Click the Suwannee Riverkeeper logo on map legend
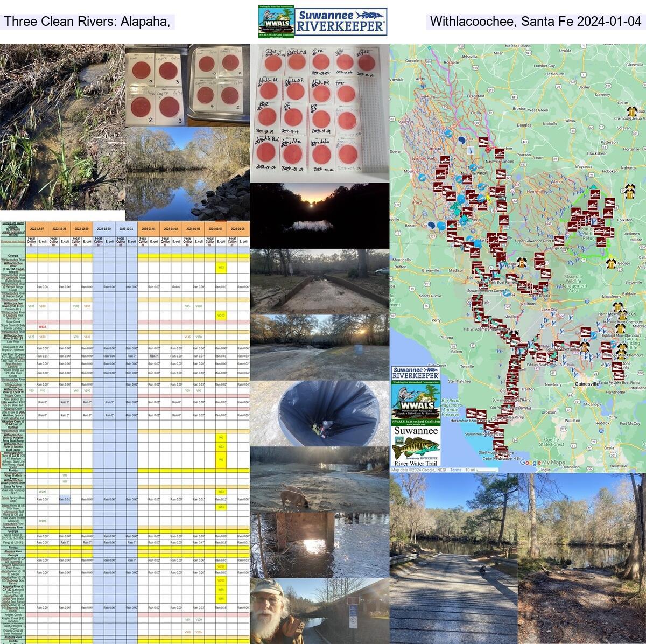This screenshot has width=646, height=644. click(416, 373)
